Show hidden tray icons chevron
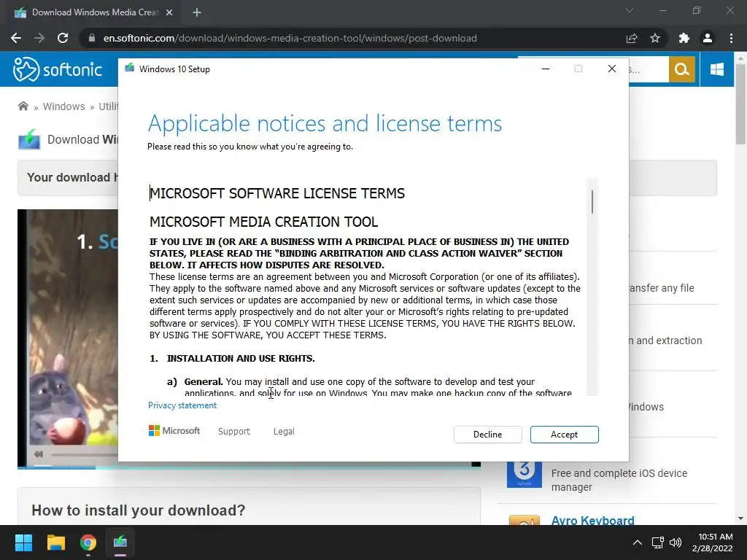 click(637, 542)
